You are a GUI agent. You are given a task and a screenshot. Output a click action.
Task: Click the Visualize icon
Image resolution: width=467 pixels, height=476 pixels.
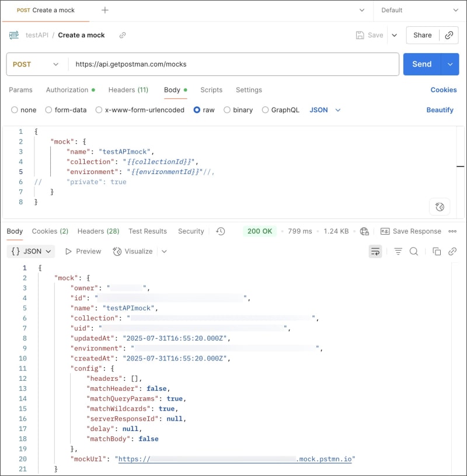[x=117, y=251]
